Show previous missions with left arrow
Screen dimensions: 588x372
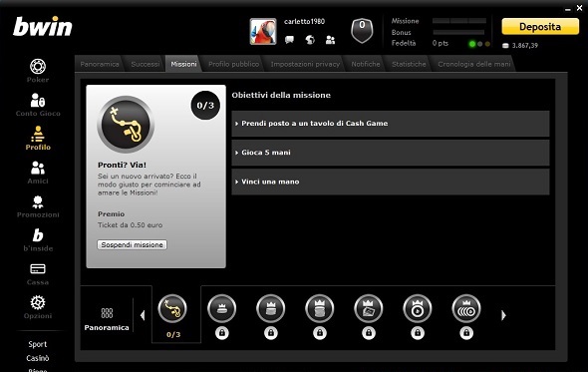tap(143, 315)
